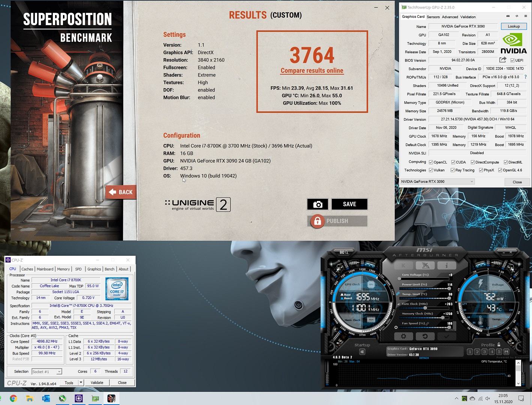Image resolution: width=532 pixels, height=405 pixels.
Task: Open File Explorer from the taskbar
Action: [30, 398]
